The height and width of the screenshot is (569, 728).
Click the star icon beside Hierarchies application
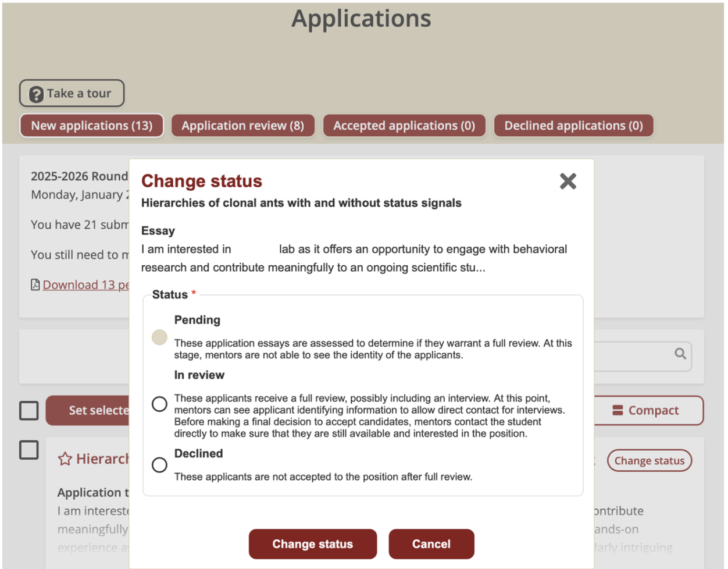point(65,459)
